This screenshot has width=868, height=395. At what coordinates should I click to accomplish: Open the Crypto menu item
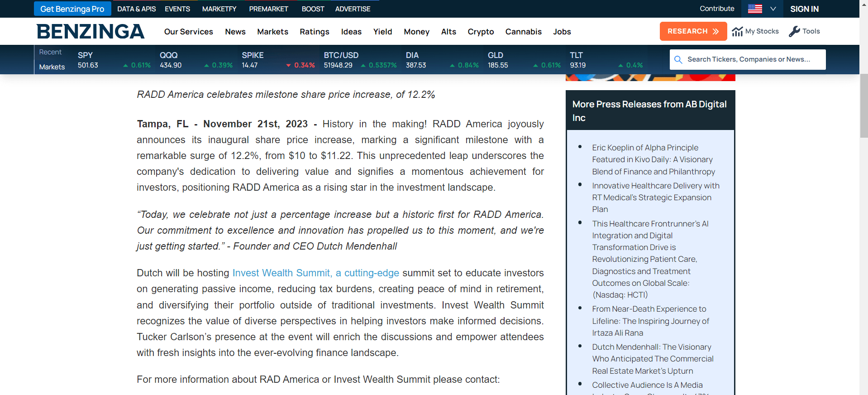point(481,32)
